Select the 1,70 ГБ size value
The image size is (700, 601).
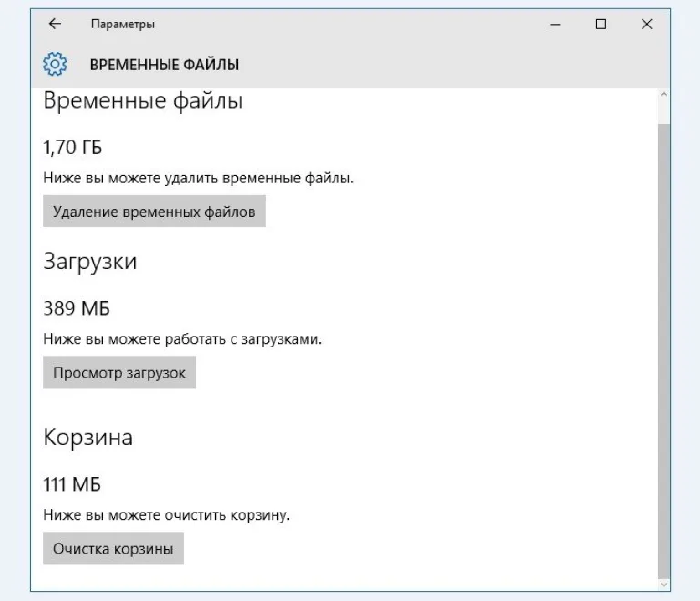[73, 148]
